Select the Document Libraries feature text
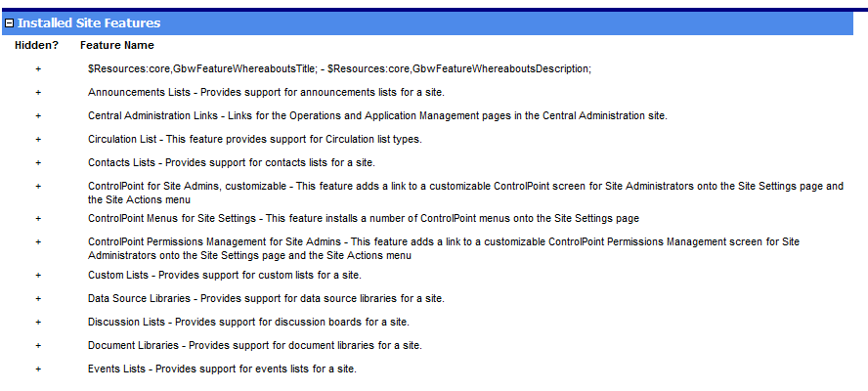The width and height of the screenshot is (868, 391). click(x=254, y=345)
